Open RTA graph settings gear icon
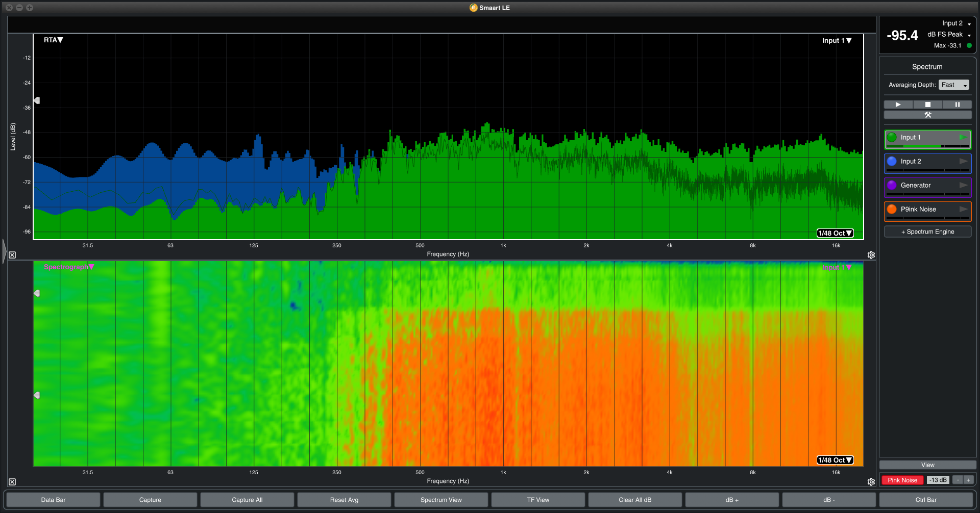This screenshot has width=980, height=513. pos(871,255)
